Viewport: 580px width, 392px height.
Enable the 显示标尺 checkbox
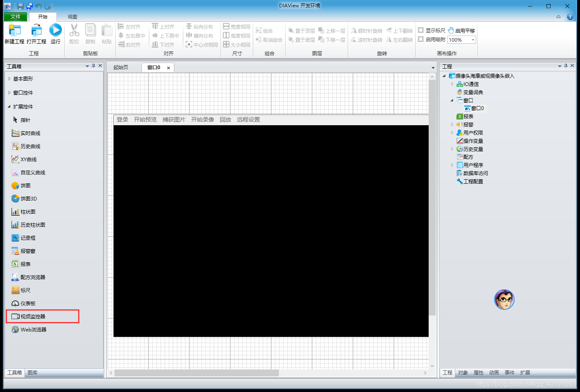pyautogui.click(x=420, y=30)
